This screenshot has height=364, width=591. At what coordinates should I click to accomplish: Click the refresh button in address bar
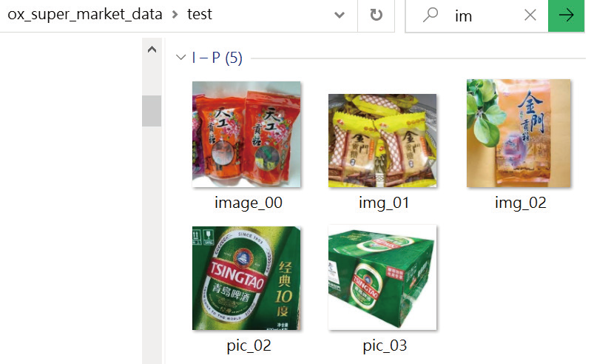[x=376, y=15]
